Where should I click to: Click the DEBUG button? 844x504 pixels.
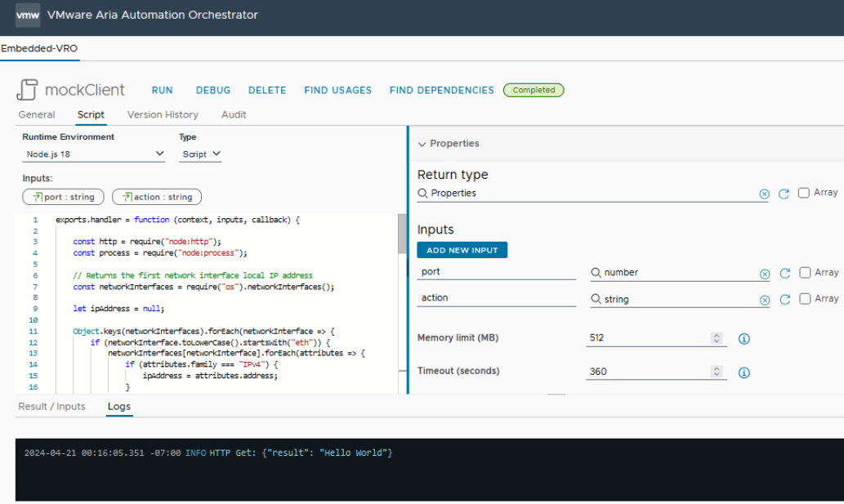pos(213,91)
